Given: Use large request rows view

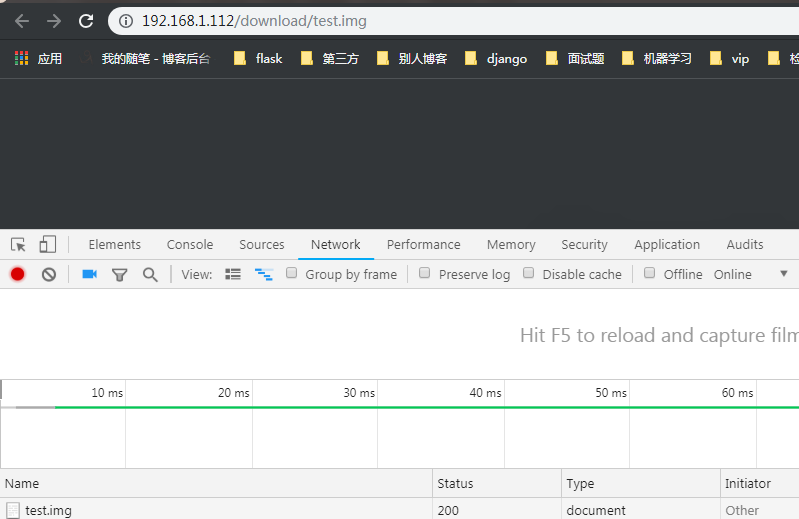Looking at the screenshot, I should (233, 275).
